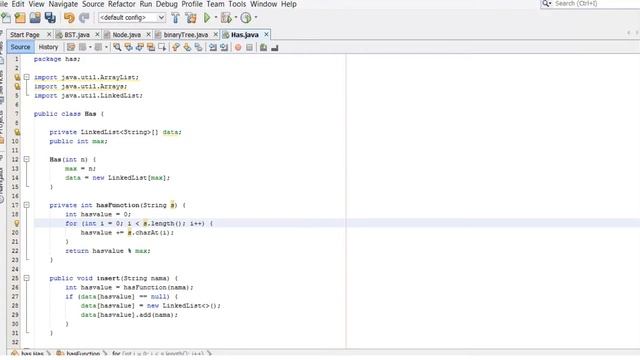Open the Debug menu

click(167, 4)
